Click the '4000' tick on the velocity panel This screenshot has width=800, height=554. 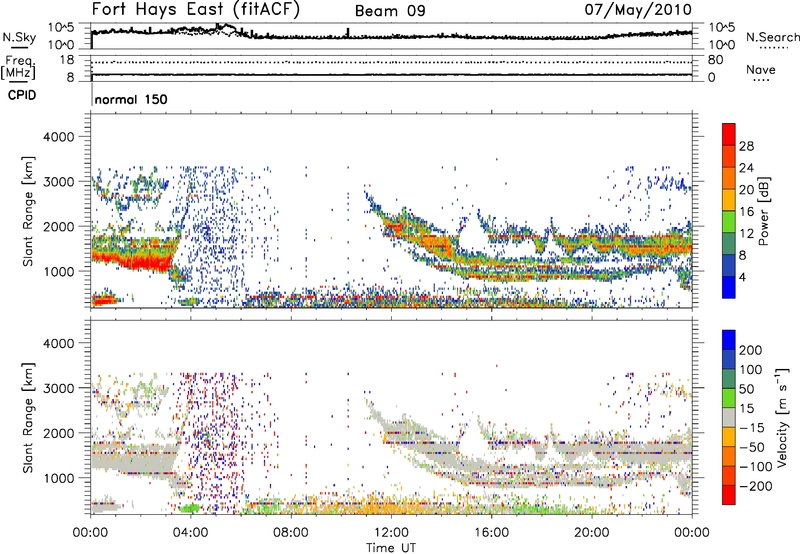tap(58, 343)
